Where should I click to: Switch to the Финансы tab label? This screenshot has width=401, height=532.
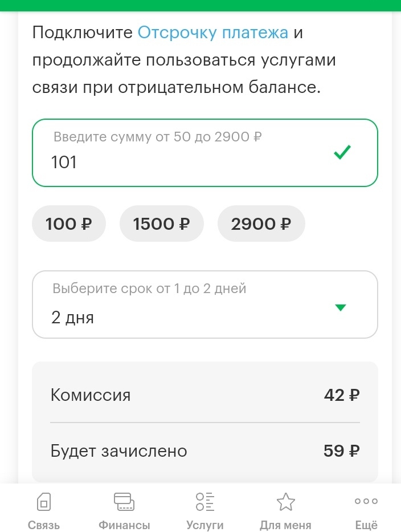coord(124,525)
